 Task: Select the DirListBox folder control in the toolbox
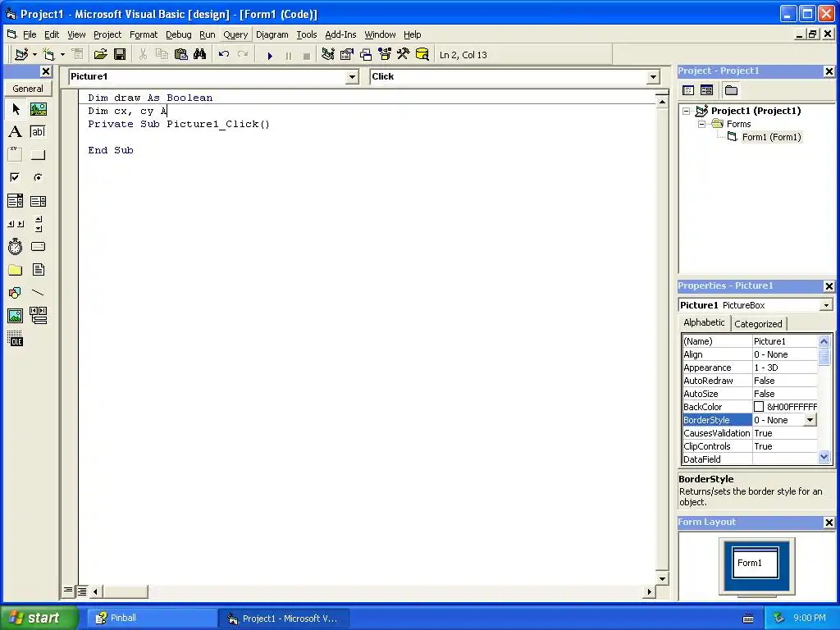pos(16,269)
